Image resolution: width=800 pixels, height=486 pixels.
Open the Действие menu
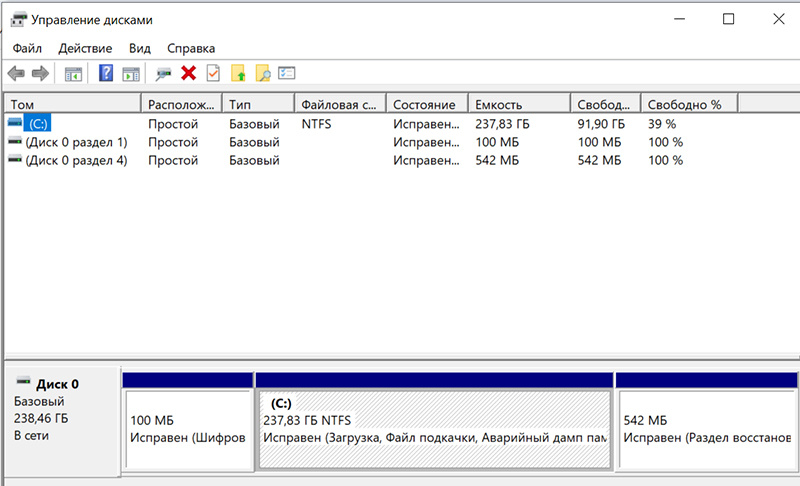pos(85,48)
